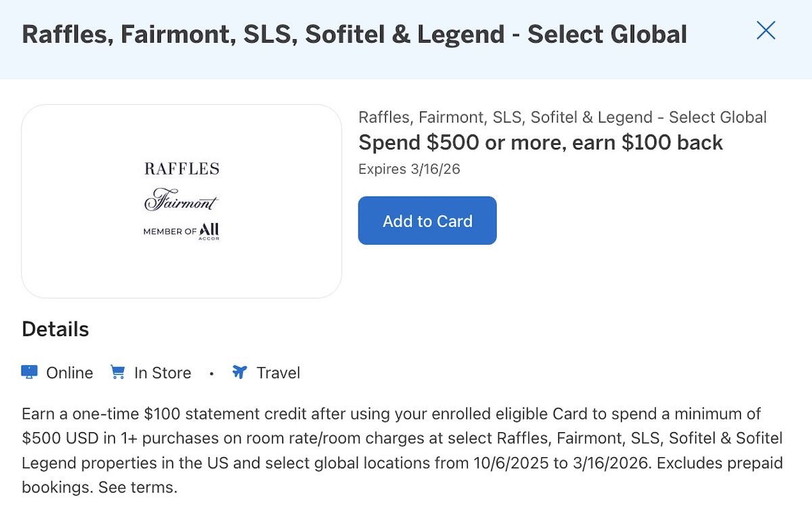
Task: Close the offer dialog with the X
Action: point(765,30)
